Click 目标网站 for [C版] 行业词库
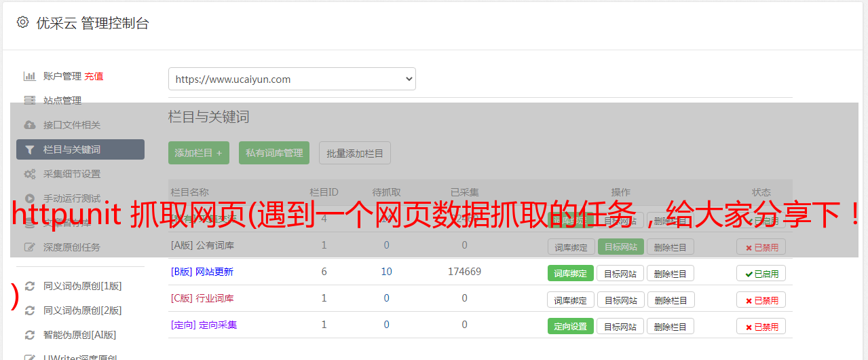Screen dimensions: 868x360 [x=620, y=300]
